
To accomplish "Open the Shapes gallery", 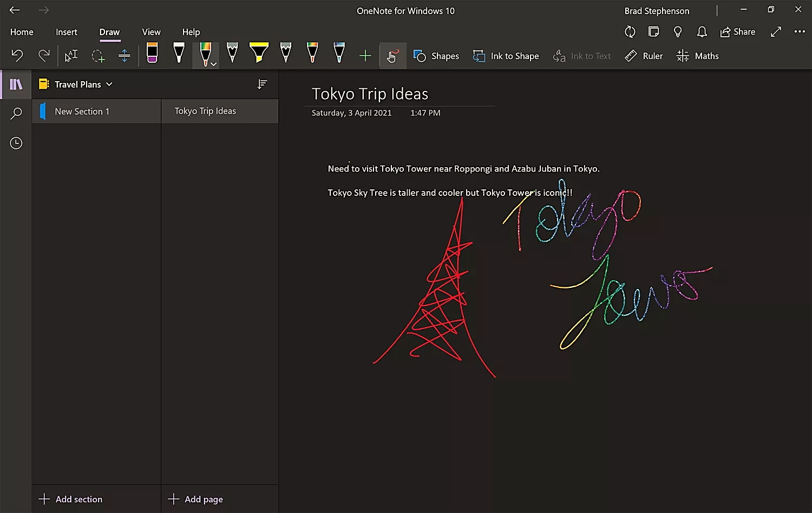I will (x=436, y=56).
